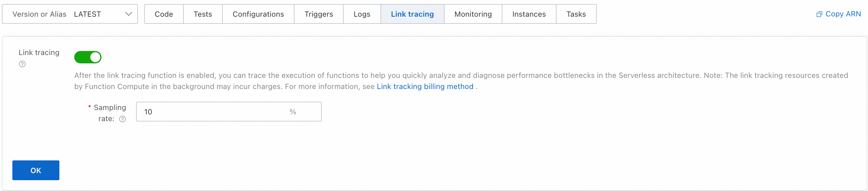Focus the Sampling rate input field

click(x=212, y=112)
